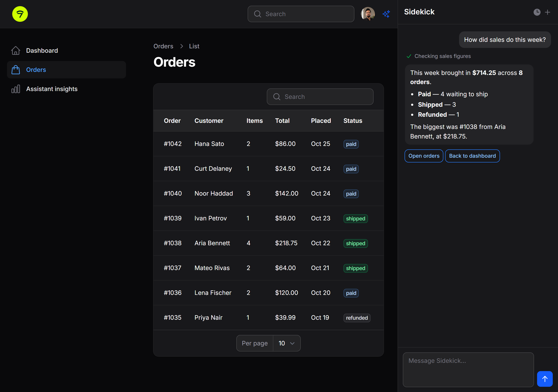Open the Per page 10 dropdown

click(287, 343)
